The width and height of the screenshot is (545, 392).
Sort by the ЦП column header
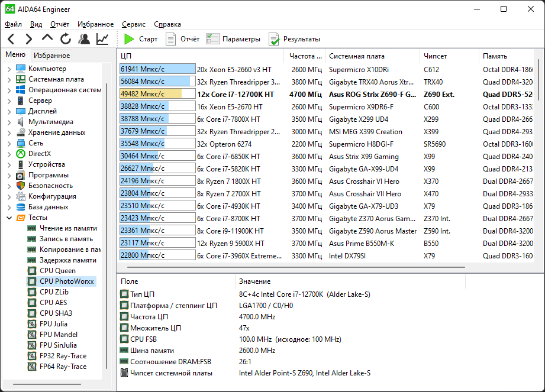point(201,56)
